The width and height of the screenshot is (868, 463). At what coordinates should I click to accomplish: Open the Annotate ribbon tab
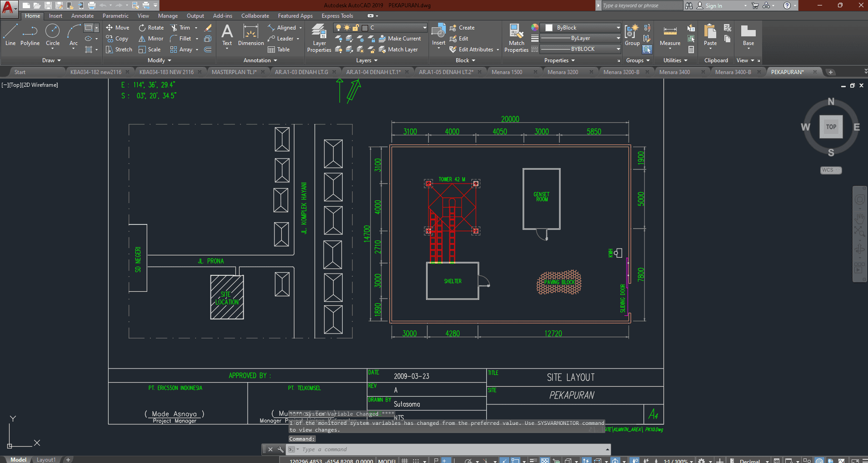coord(82,16)
